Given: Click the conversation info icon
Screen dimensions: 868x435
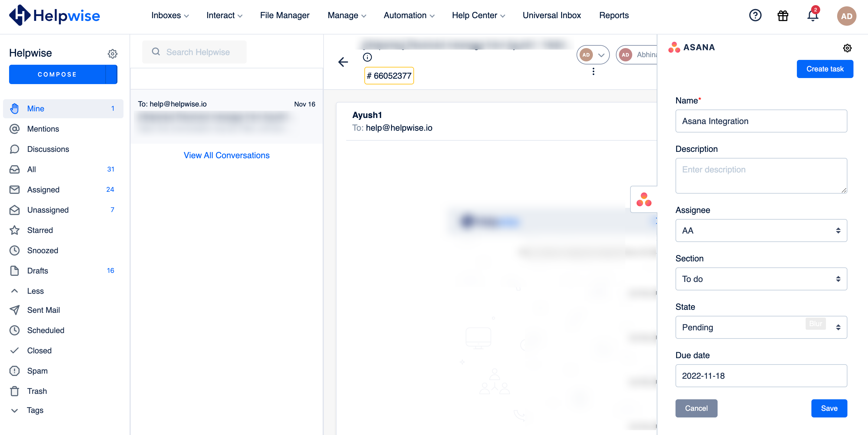Looking at the screenshot, I should (x=367, y=57).
